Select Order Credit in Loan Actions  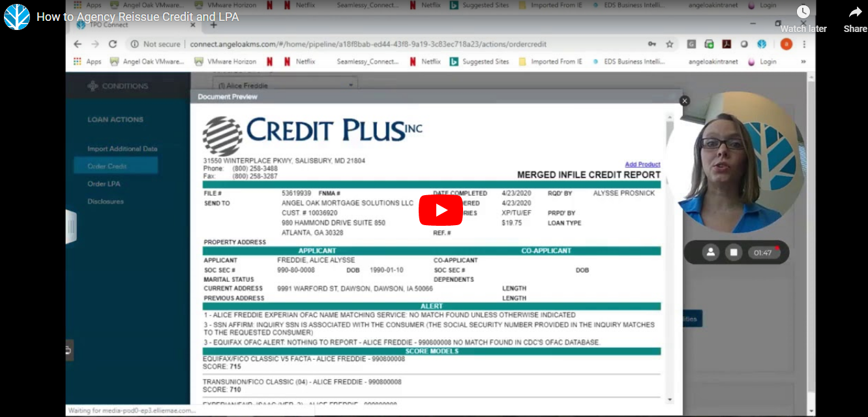(x=115, y=166)
